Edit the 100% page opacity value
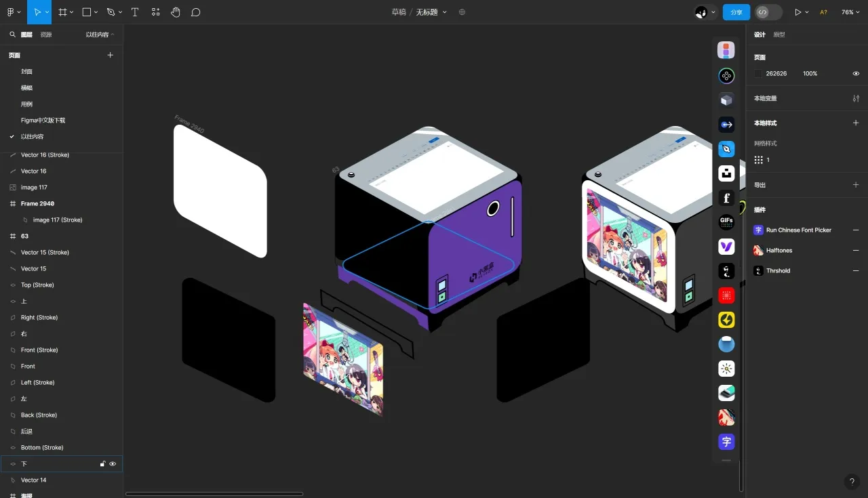Image resolution: width=868 pixels, height=498 pixels. tap(810, 73)
